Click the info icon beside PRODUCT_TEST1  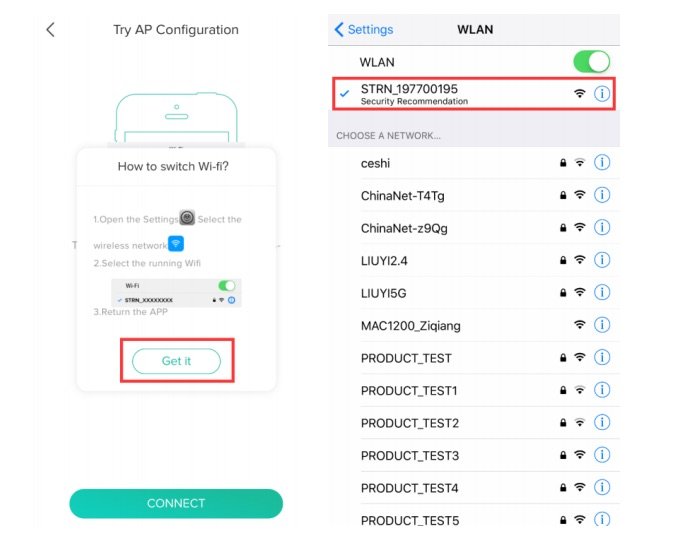click(x=602, y=390)
